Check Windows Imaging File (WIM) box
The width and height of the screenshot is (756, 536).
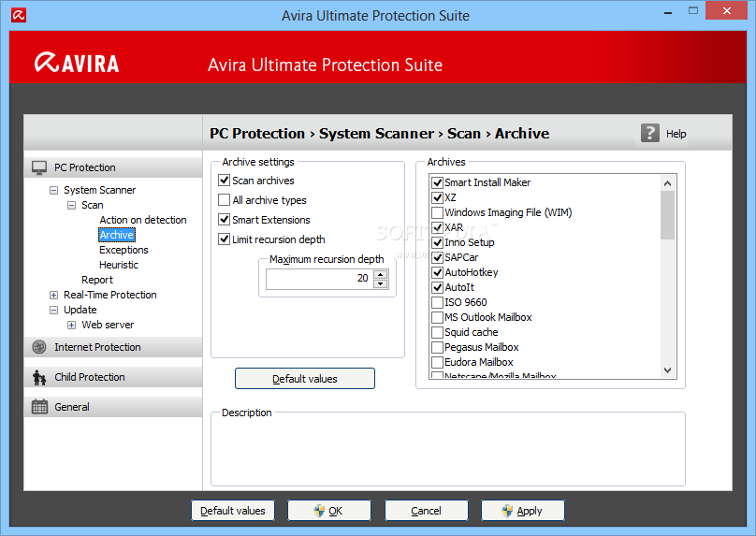(437, 212)
